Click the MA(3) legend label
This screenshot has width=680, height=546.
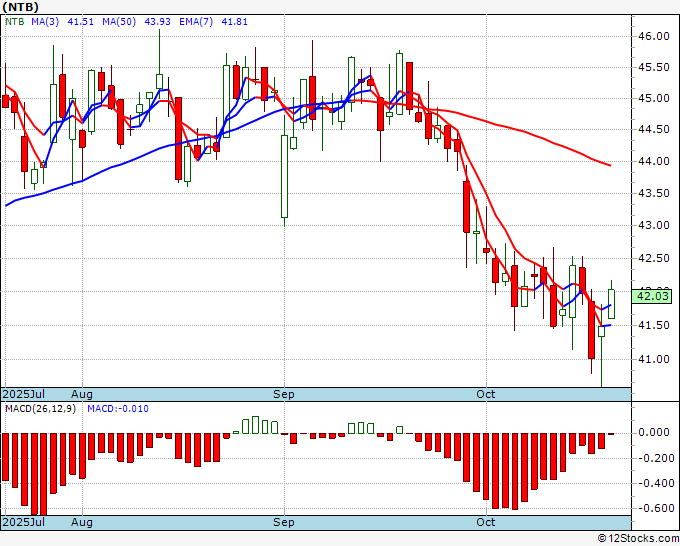[45, 21]
